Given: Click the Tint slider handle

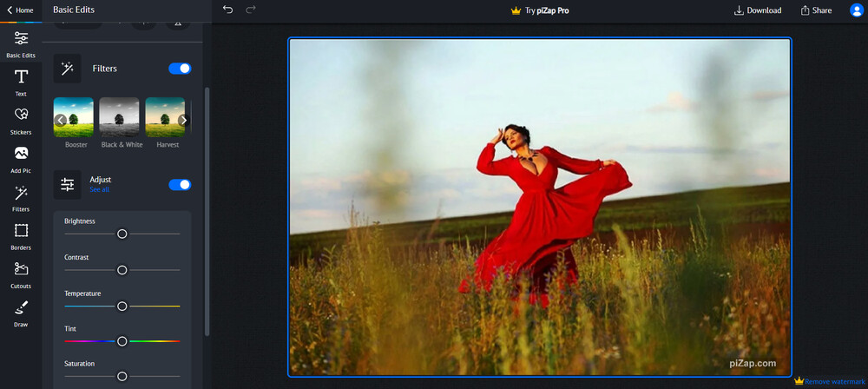Looking at the screenshot, I should 122,340.
